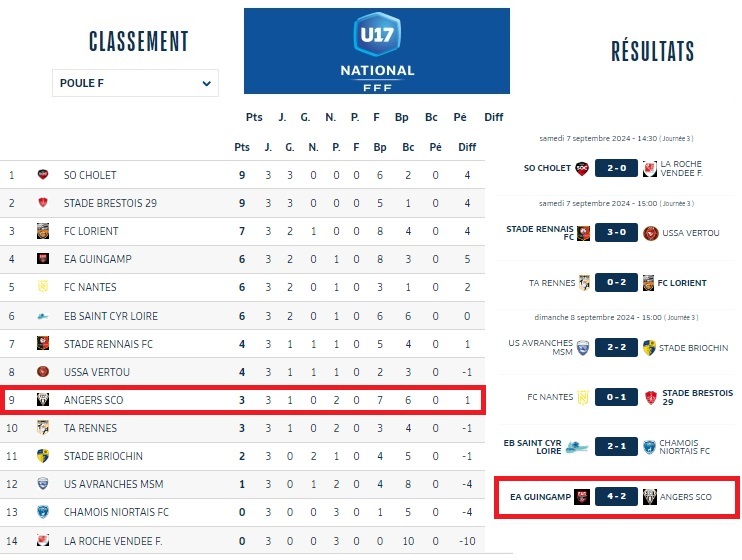Sort standings by the Diff column header
This screenshot has width=742, height=560.
click(467, 147)
